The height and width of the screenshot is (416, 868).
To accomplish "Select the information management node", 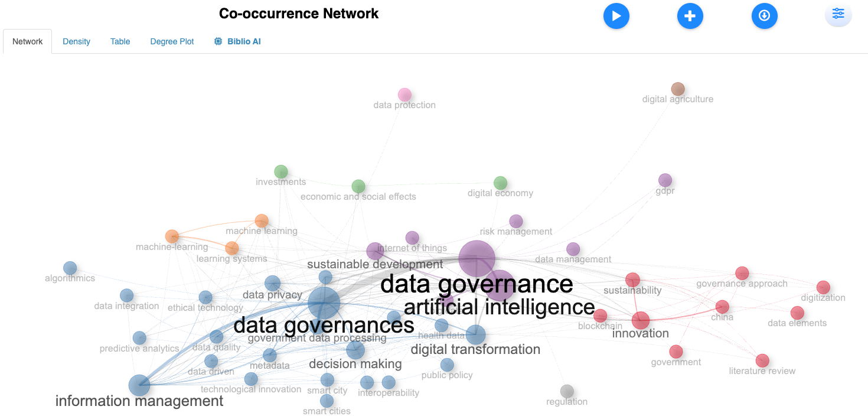I will pos(139,386).
